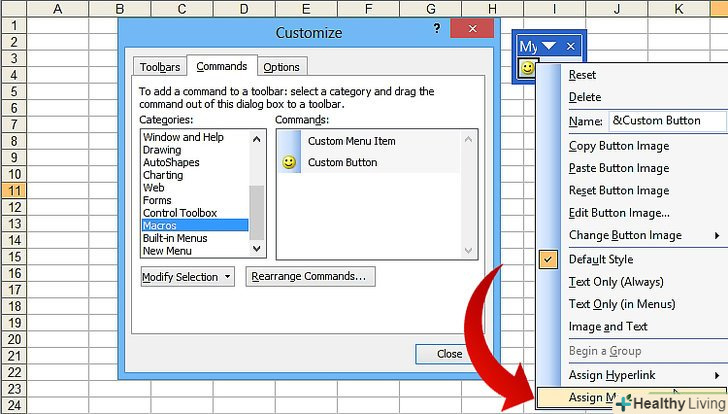Select column B header

point(120,8)
